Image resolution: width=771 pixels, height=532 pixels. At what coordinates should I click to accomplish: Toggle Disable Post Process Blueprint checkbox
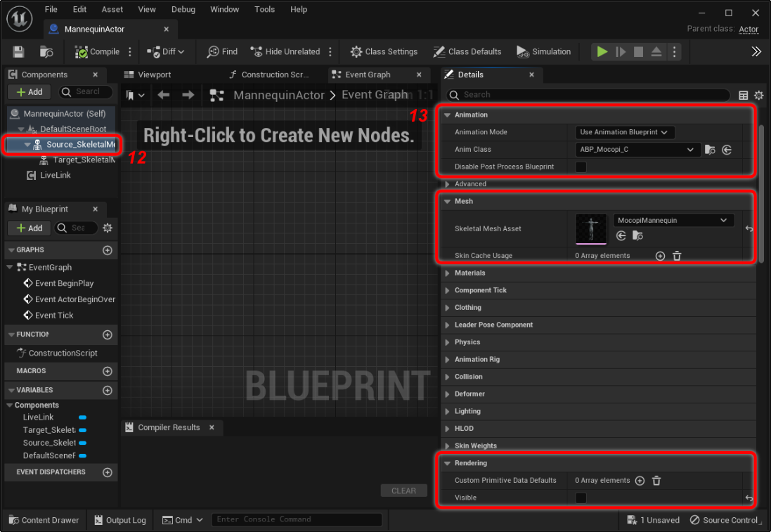click(x=581, y=167)
